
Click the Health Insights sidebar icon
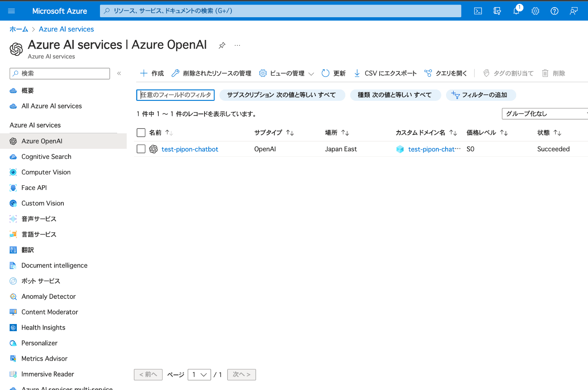(13, 328)
